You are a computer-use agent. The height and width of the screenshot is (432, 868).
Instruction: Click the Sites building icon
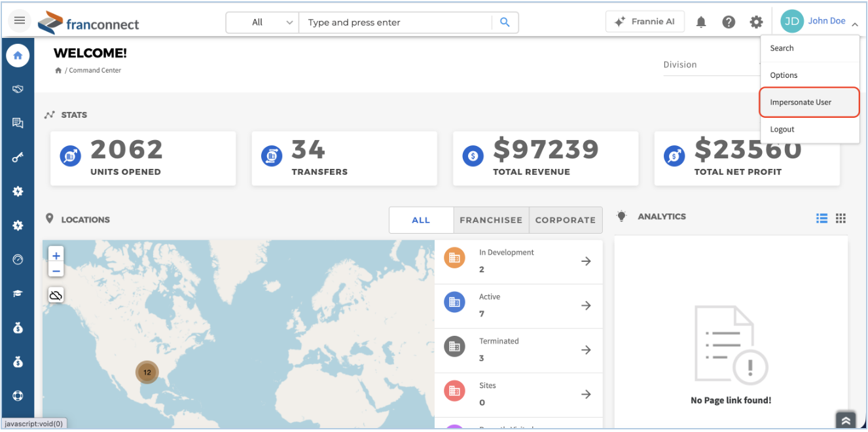point(454,391)
